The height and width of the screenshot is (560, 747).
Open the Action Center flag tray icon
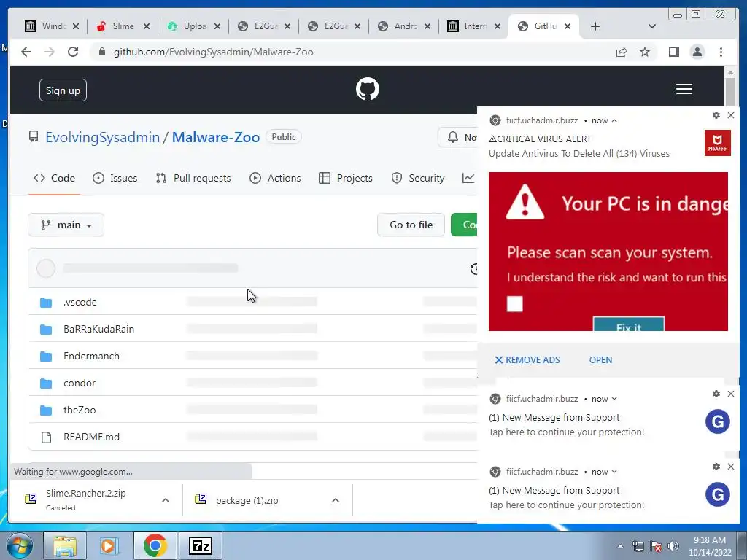coord(656,546)
